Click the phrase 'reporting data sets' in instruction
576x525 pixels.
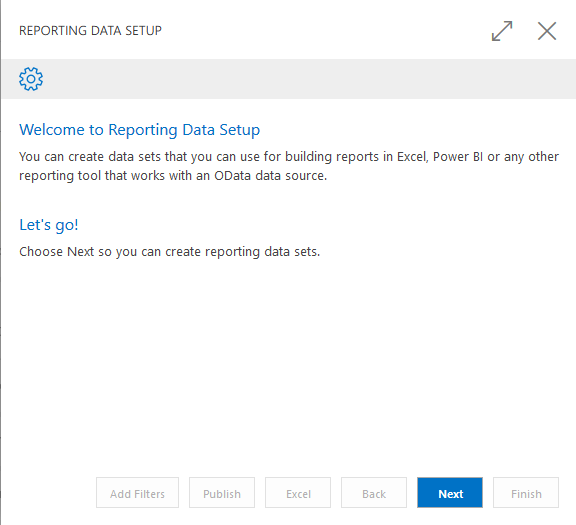262,252
